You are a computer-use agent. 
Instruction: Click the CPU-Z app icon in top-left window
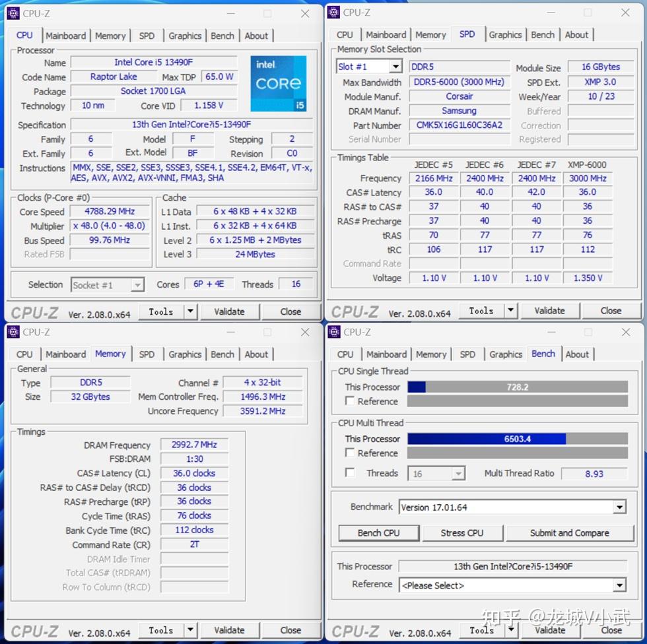click(x=13, y=14)
